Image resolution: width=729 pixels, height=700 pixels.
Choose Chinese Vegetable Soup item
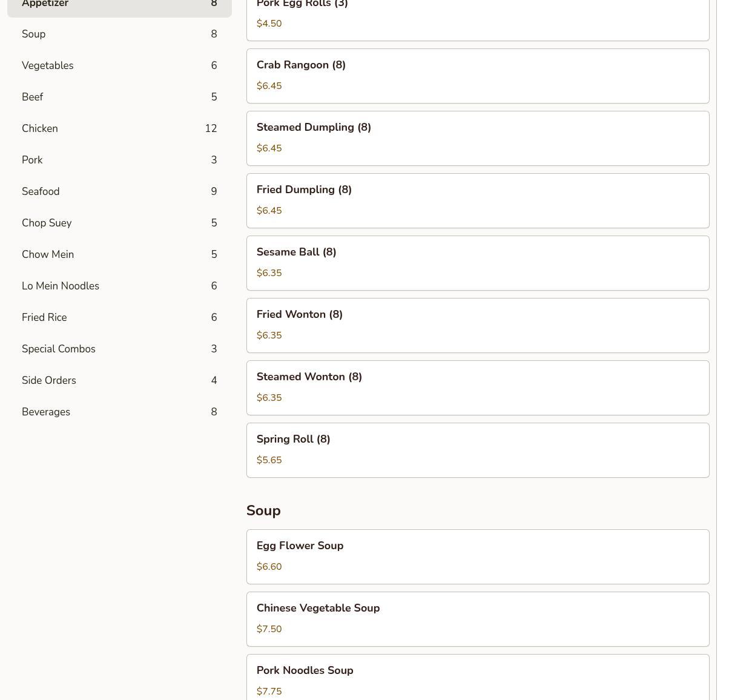pyautogui.click(x=477, y=619)
